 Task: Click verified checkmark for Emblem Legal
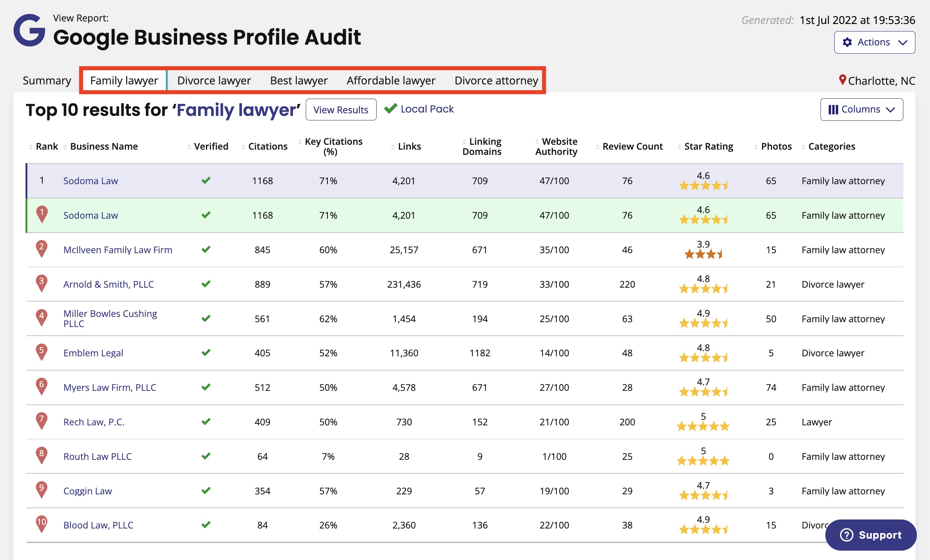click(206, 353)
